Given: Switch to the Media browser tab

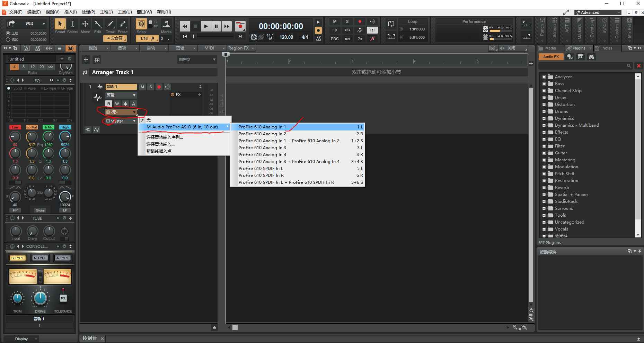Looking at the screenshot, I should click(550, 48).
